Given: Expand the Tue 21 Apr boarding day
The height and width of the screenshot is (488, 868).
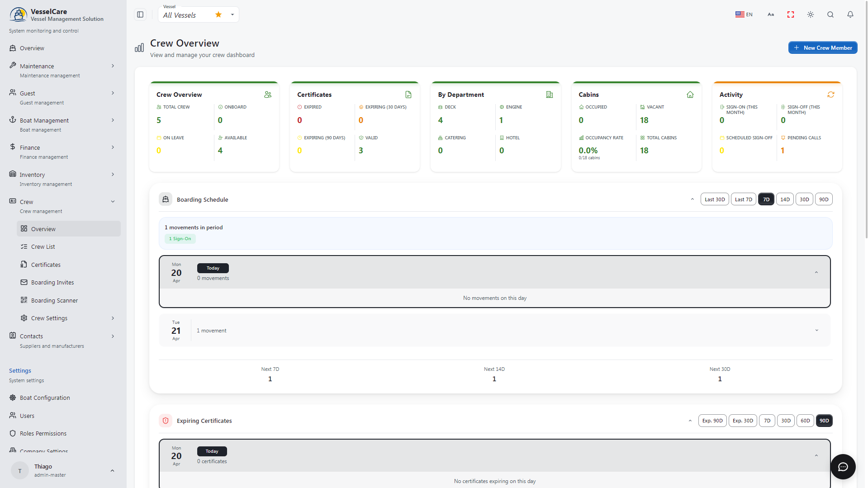Looking at the screenshot, I should [817, 330].
